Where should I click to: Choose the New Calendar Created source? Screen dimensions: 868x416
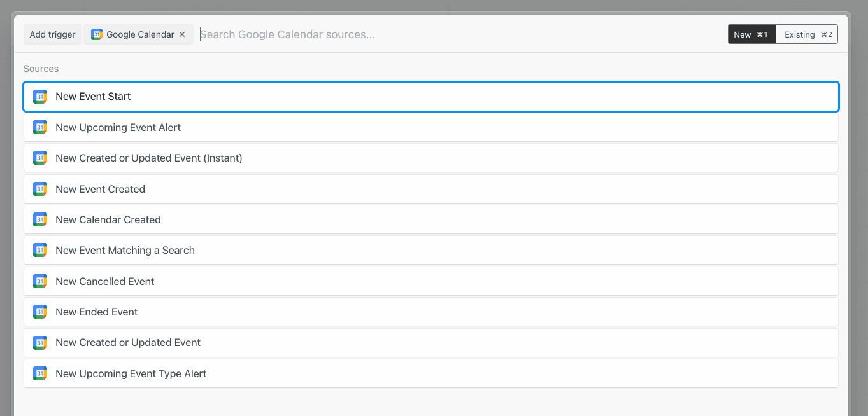pos(431,219)
